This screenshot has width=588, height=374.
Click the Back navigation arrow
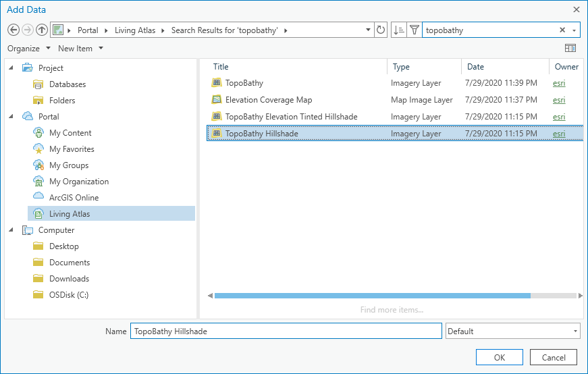coord(13,30)
